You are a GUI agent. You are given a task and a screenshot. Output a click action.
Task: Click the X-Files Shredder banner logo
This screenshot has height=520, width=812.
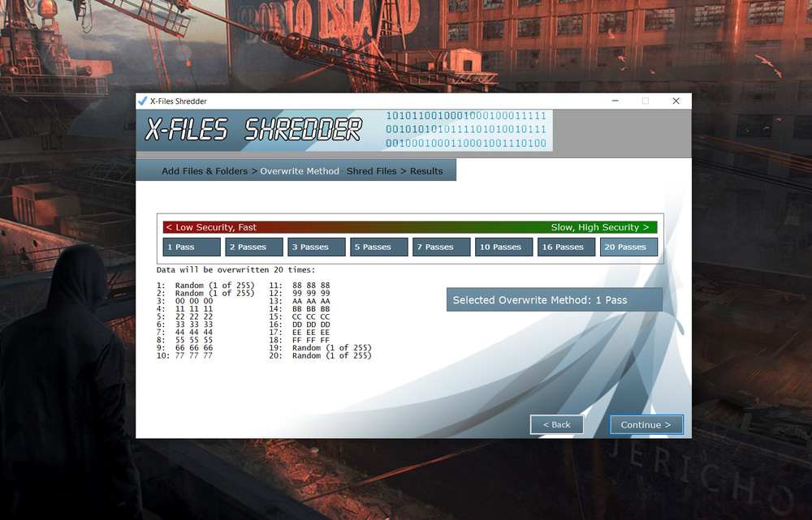tap(253, 130)
